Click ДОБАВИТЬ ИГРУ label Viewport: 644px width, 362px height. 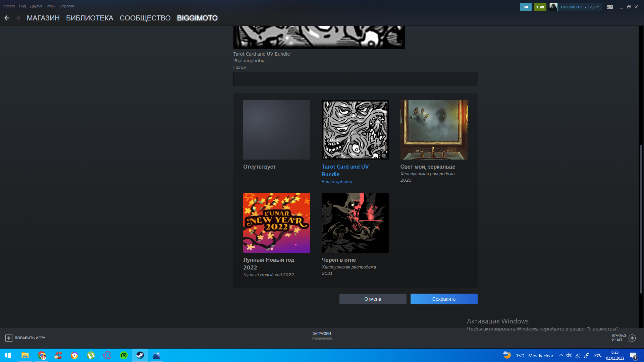[30, 338]
